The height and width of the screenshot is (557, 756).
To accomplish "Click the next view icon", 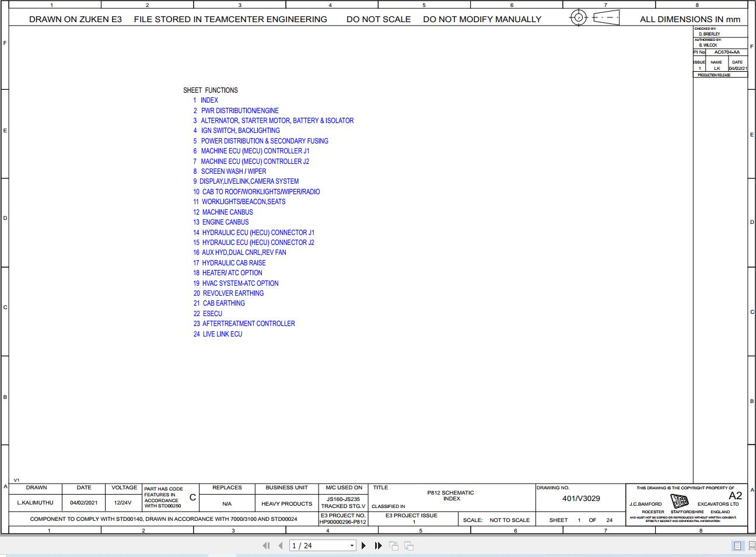I will (409, 546).
